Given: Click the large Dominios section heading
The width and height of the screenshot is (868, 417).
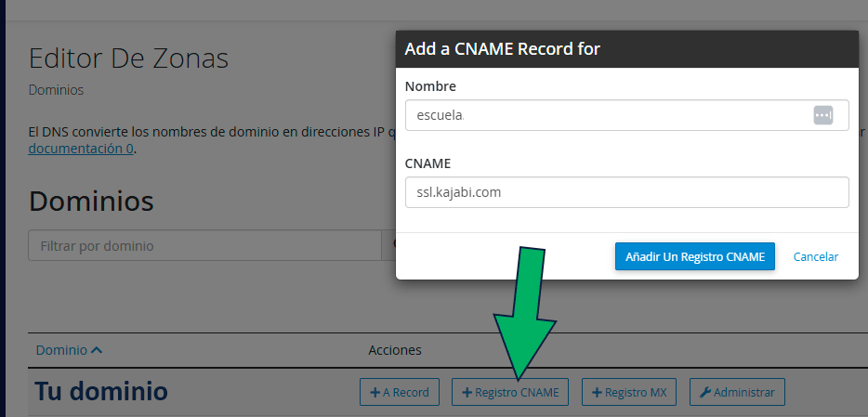Looking at the screenshot, I should pos(91,201).
